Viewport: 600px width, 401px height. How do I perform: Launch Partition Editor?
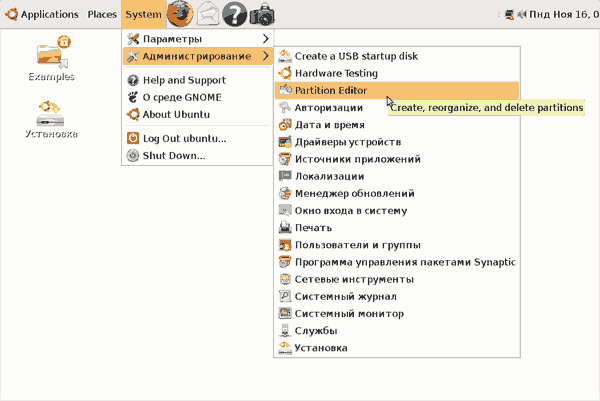pos(397,90)
